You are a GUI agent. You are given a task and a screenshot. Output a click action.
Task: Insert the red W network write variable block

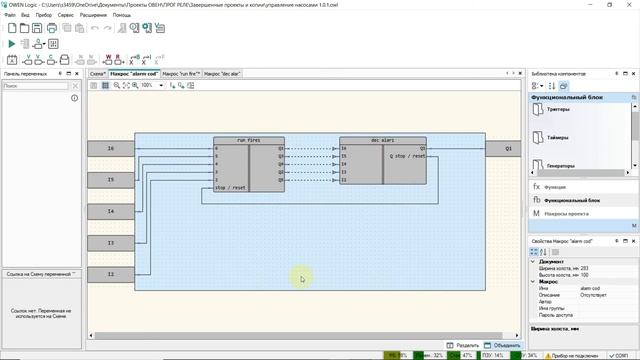coord(107,60)
